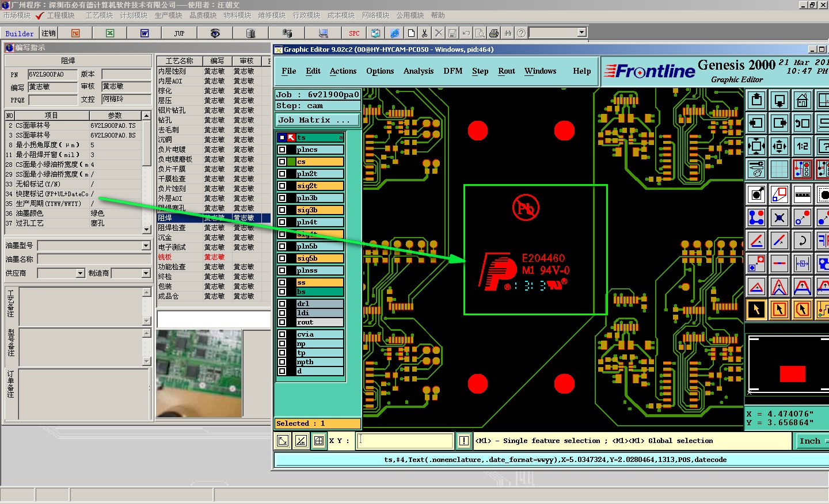The height and width of the screenshot is (504, 829).
Task: Click the PCB photo thumbnail
Action: [199, 373]
